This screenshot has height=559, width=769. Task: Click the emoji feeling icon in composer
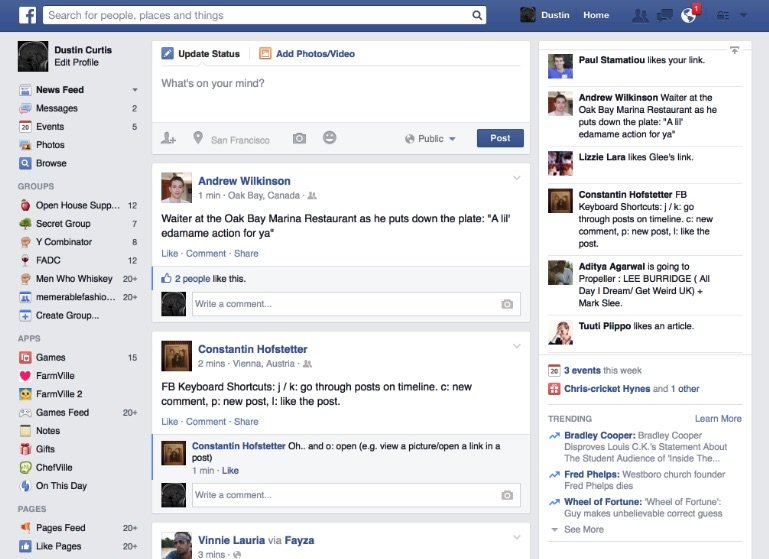tap(330, 138)
